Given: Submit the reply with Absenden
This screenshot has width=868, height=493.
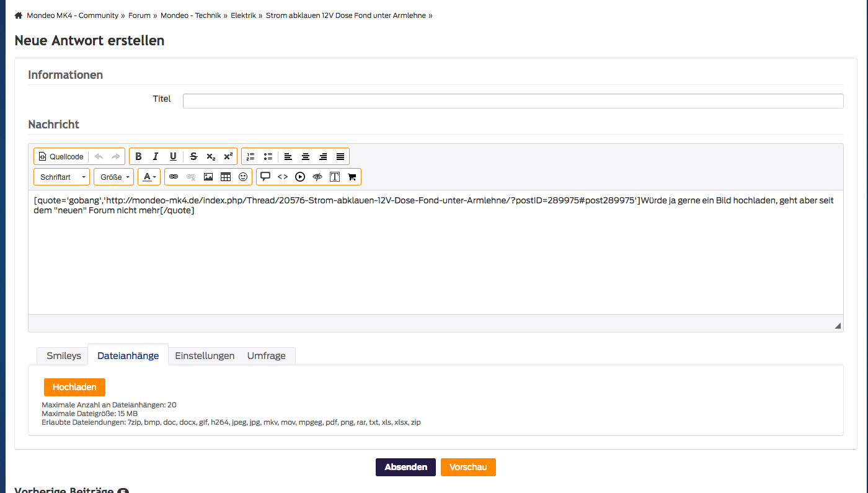Looking at the screenshot, I should 405,468.
